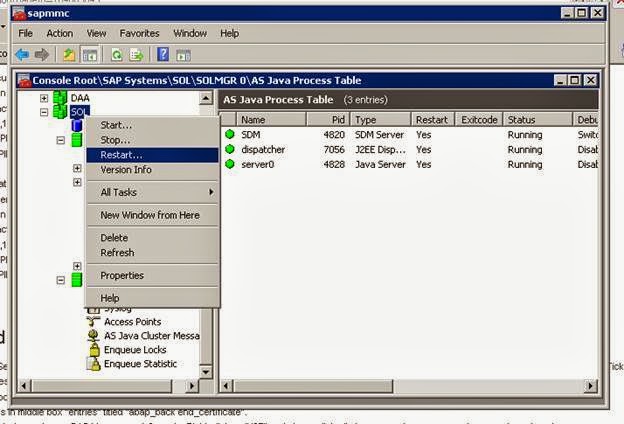Open the File menu
Screen dimensions: 624x424
(x=25, y=33)
